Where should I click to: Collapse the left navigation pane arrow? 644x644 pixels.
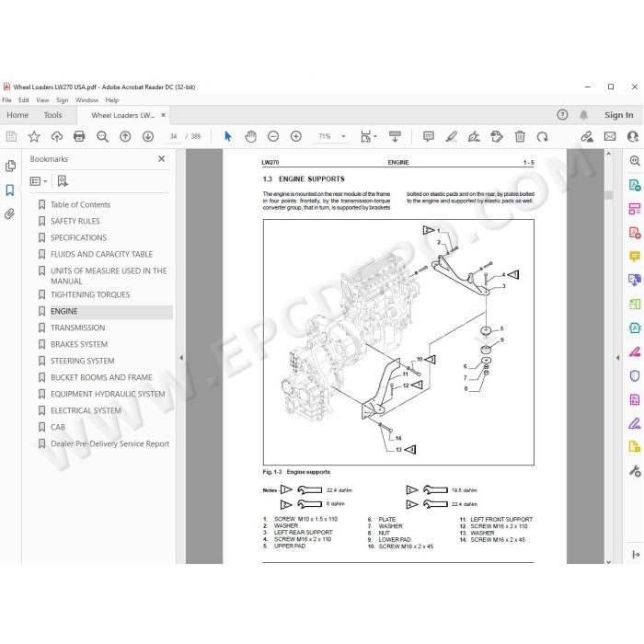pos(181,358)
